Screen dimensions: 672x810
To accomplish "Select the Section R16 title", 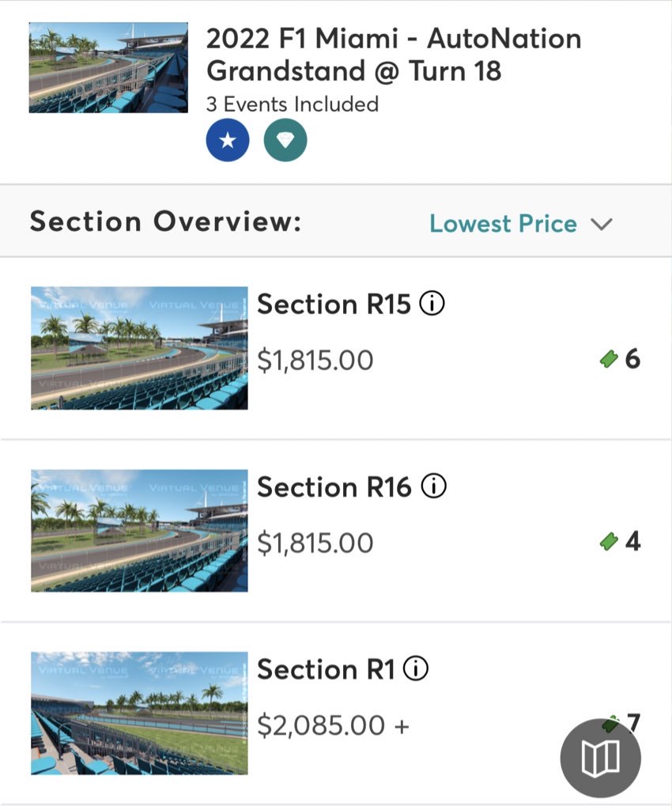I will tap(335, 486).
